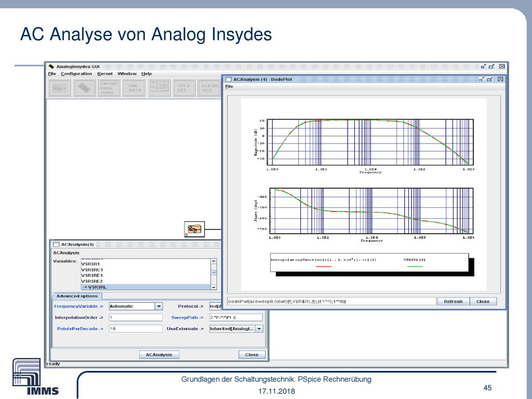This screenshot has width=532, height=399.
Task: Open the File menu in BodePlot window
Action: coord(229,87)
